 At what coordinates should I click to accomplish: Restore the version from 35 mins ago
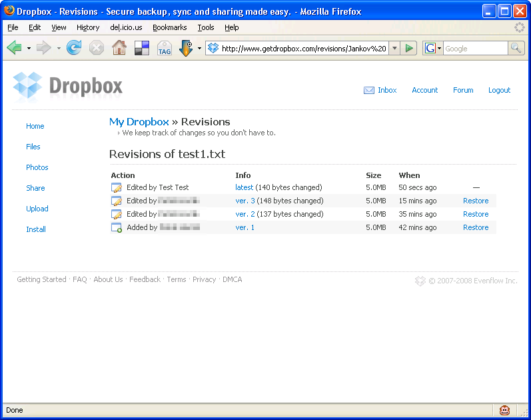476,214
